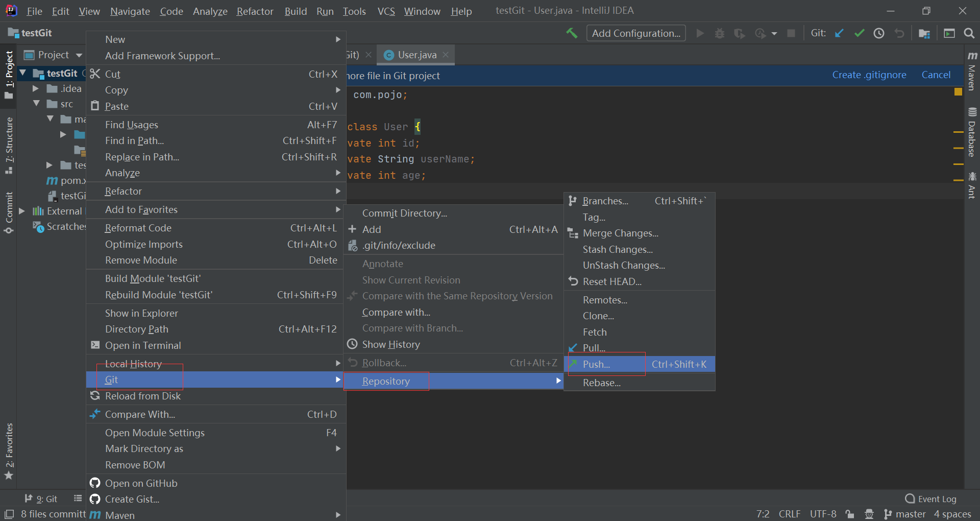Open the 9: Git tool window
Viewport: 980px width, 521px height.
41,499
